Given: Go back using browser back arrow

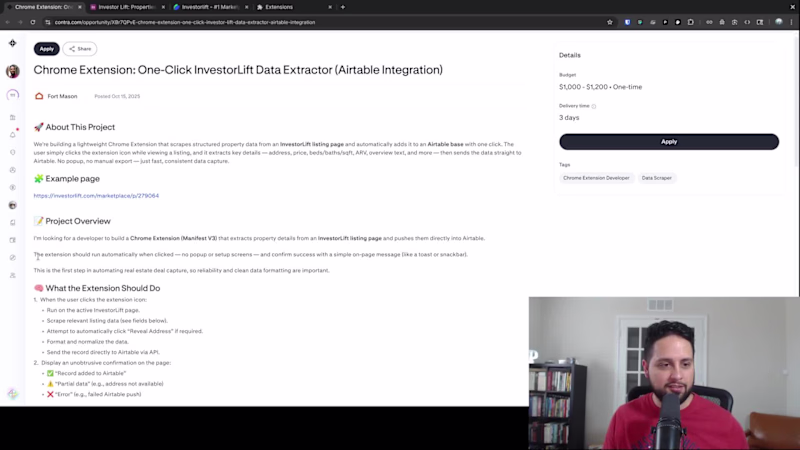Looking at the screenshot, I should coord(8,22).
